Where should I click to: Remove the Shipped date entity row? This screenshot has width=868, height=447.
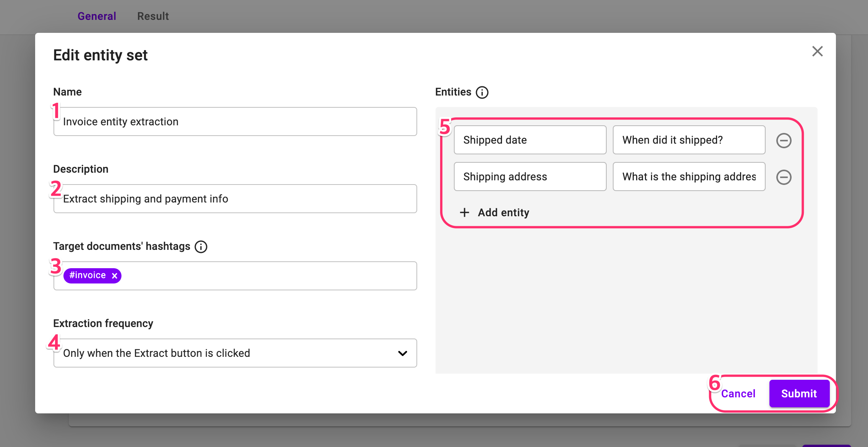tap(784, 140)
